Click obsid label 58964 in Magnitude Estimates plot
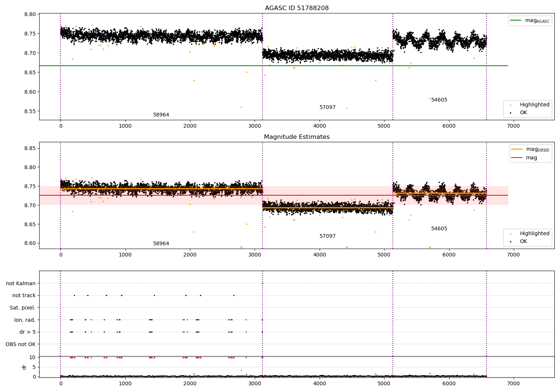This screenshot has height=392, width=560. pos(161,244)
